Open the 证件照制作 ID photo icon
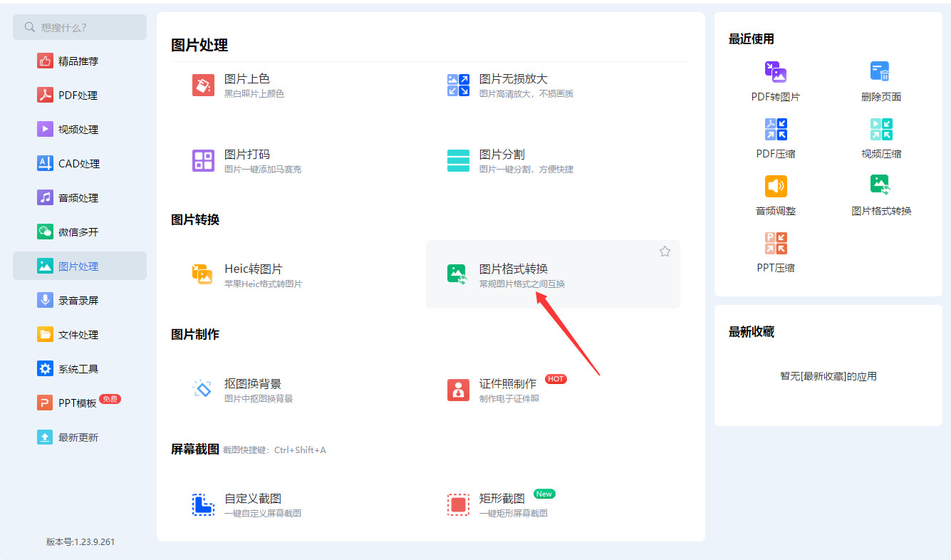The image size is (951, 560). pos(458,390)
